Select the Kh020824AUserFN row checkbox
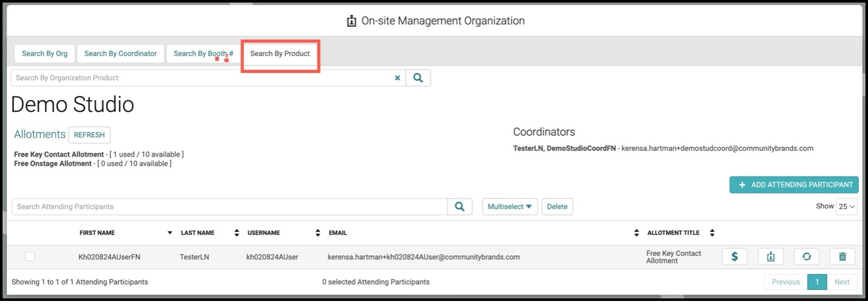 point(30,257)
